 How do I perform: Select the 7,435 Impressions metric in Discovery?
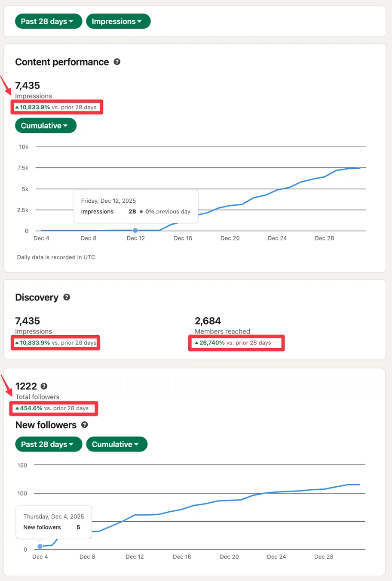tap(28, 321)
